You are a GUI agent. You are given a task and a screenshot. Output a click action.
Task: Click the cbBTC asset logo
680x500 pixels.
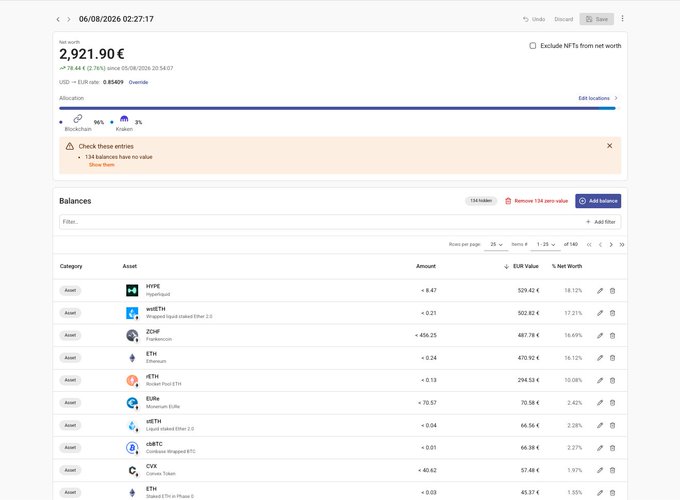click(132, 448)
